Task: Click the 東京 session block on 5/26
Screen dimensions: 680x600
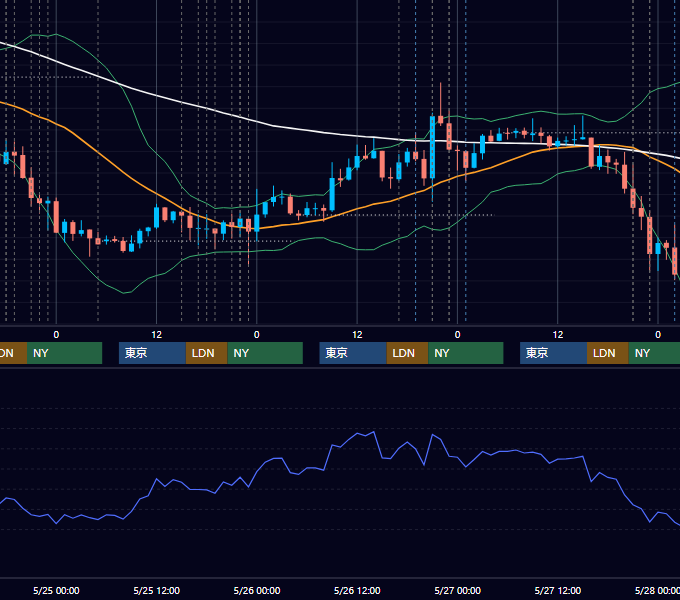Action: [353, 353]
